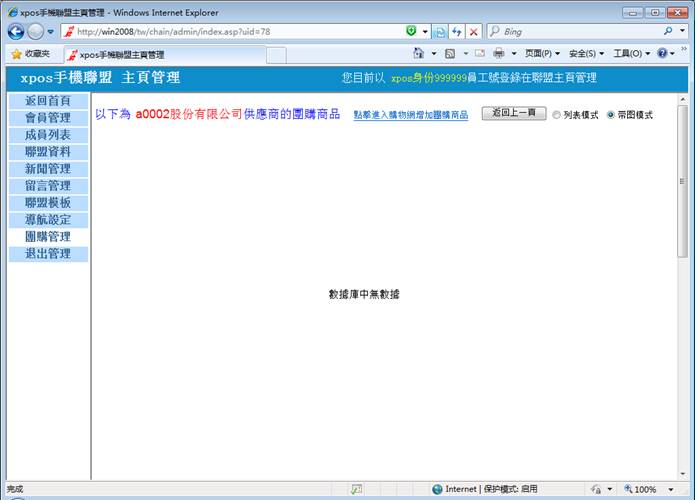Screen dimensions: 695x500
Task: Click the Print icon in command bar
Action: pyautogui.click(x=499, y=53)
